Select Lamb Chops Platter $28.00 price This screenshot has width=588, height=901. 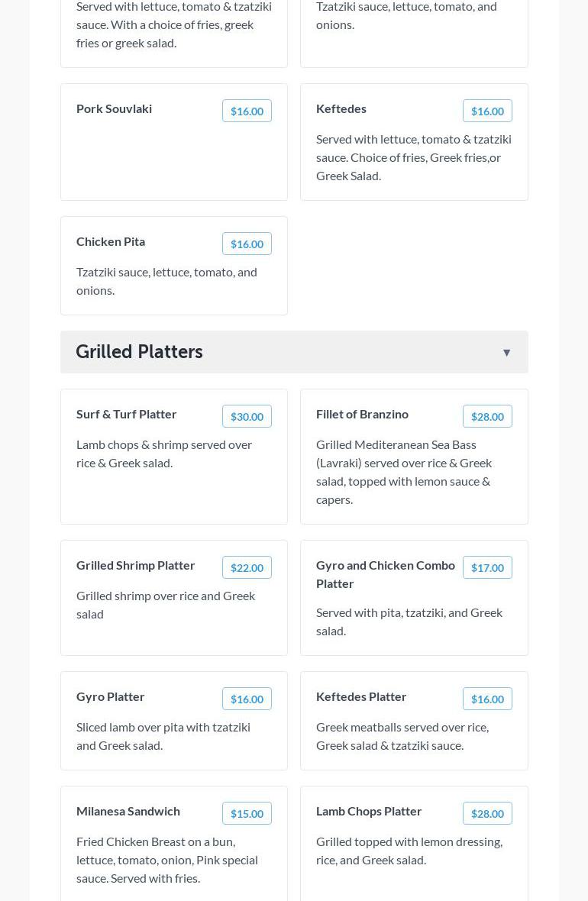(487, 814)
